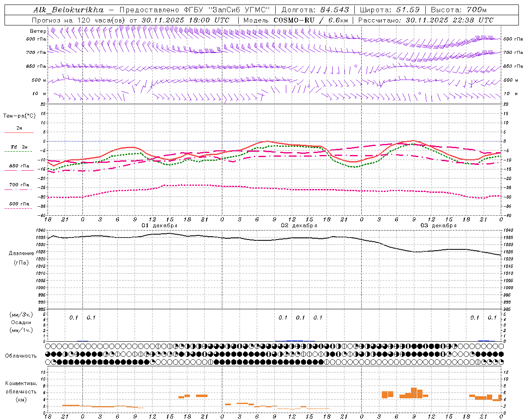Click the '(мм/1ч.)' precipitation unit label
The width and height of the screenshot is (525, 420).
[x=21, y=330]
